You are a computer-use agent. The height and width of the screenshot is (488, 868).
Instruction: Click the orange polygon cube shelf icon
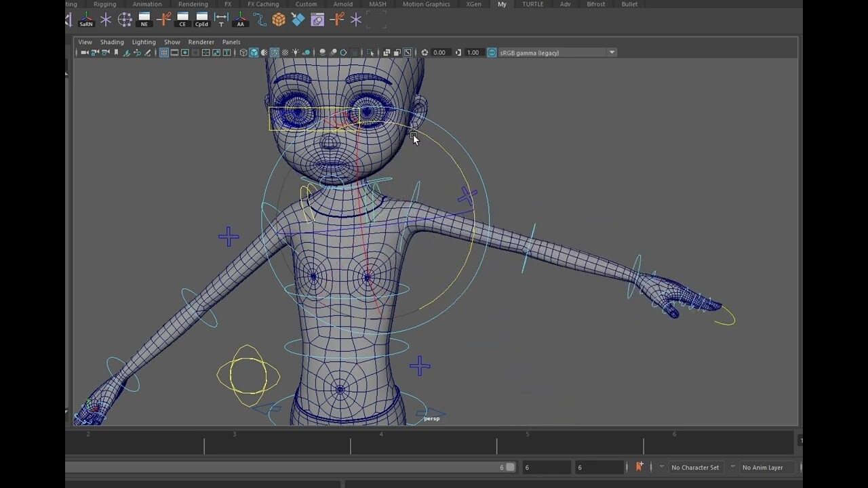pos(279,20)
